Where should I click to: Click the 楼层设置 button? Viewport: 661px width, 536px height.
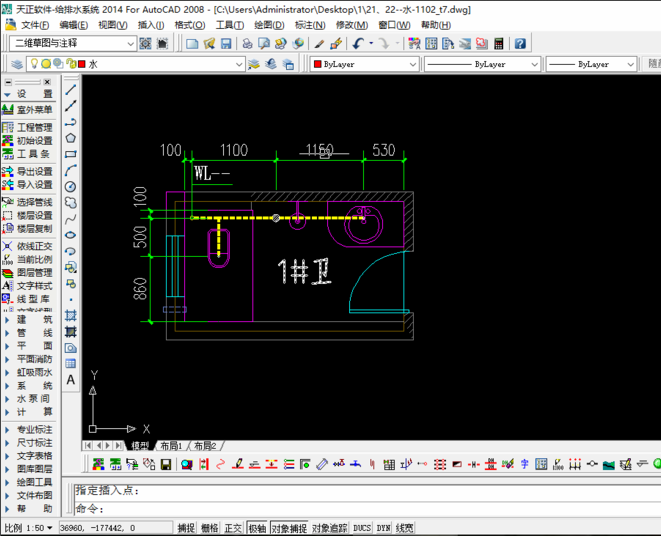pos(28,215)
